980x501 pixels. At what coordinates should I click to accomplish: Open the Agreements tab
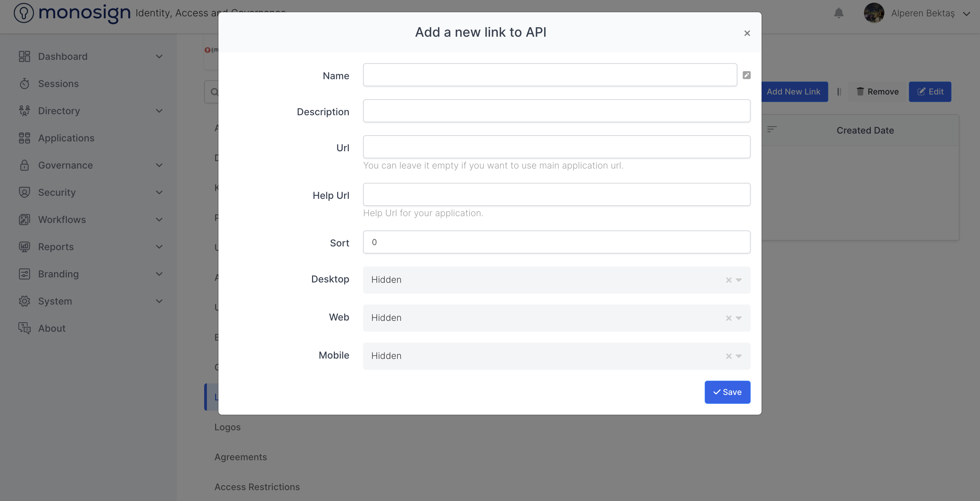(x=241, y=456)
